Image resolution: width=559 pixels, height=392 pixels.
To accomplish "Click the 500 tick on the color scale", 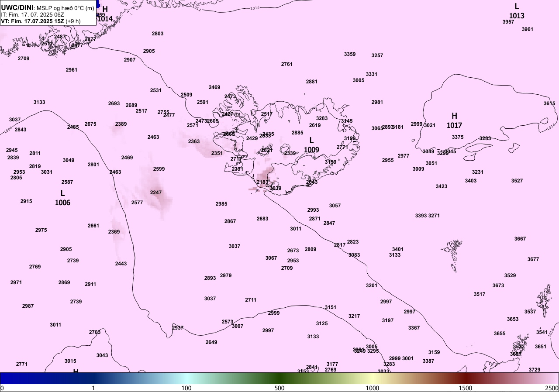I will coord(279,388).
